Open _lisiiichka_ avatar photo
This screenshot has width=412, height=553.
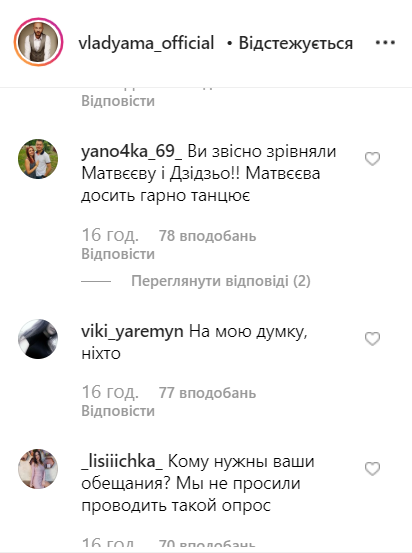point(38,469)
